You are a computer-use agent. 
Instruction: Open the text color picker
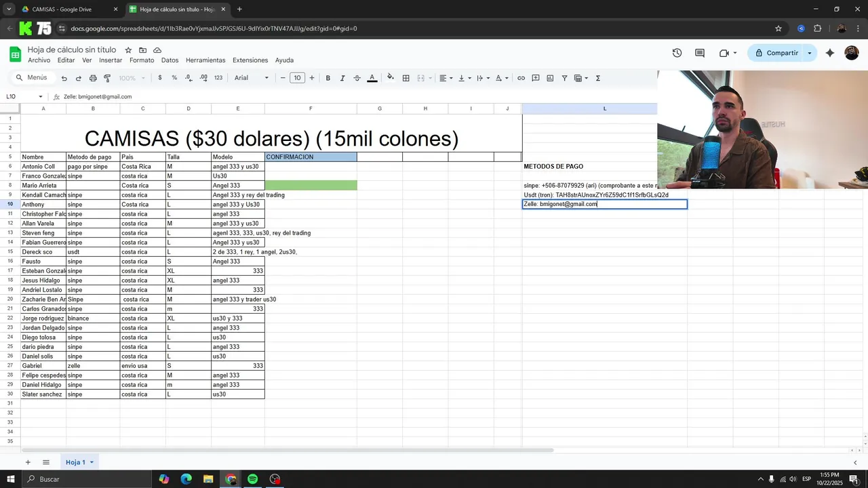pyautogui.click(x=372, y=78)
